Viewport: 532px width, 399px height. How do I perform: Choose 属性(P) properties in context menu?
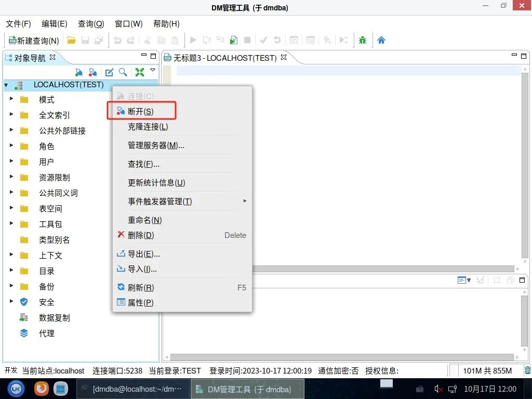[140, 302]
